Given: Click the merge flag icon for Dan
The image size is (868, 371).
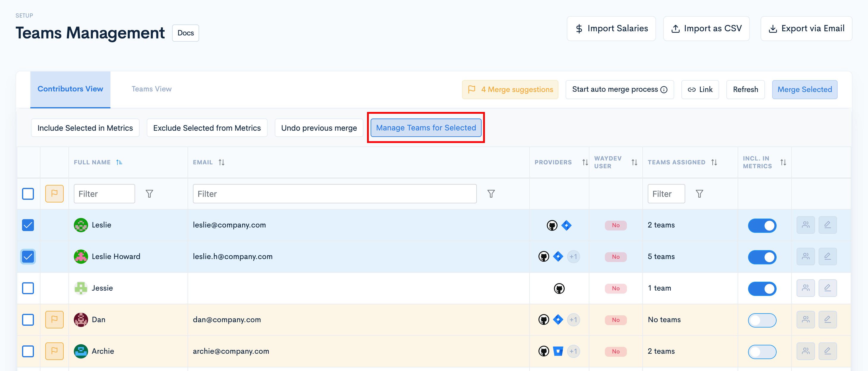Looking at the screenshot, I should 54,319.
